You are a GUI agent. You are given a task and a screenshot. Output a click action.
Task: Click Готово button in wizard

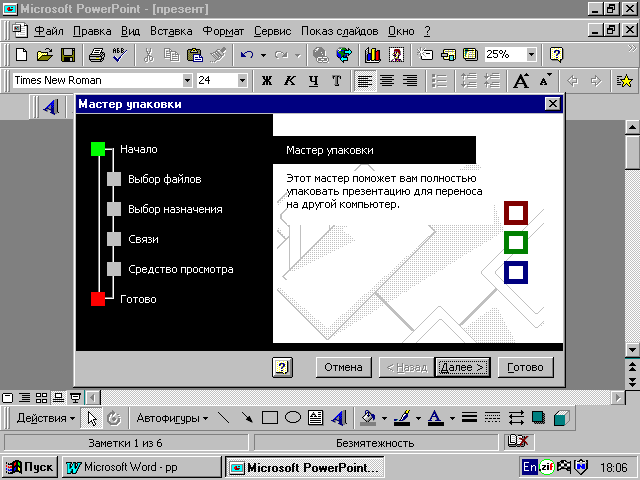tap(525, 367)
